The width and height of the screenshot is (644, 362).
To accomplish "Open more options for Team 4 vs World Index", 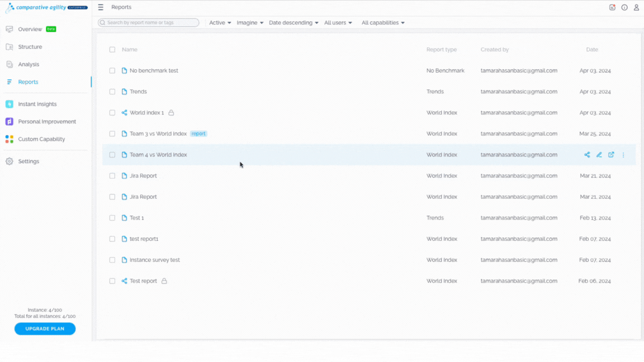I will (623, 155).
